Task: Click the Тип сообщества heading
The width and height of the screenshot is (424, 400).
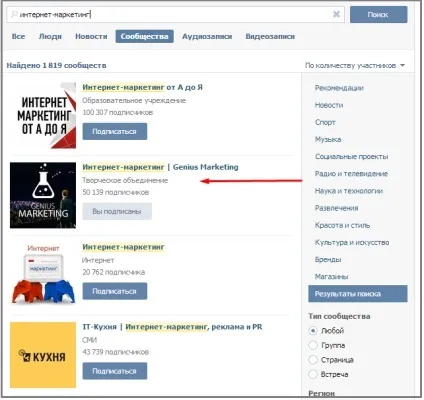Action: (339, 316)
